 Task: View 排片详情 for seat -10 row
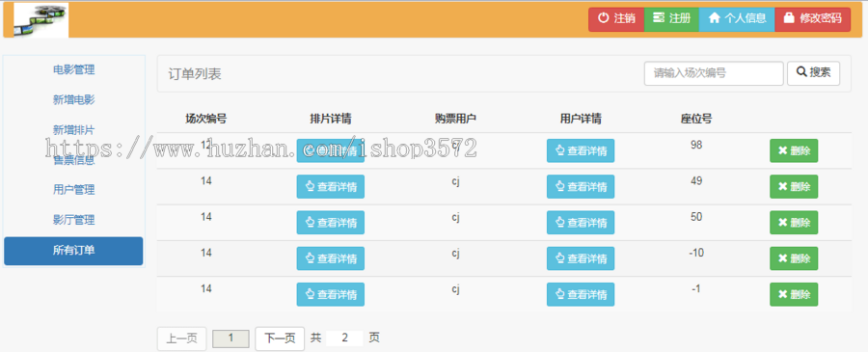pyautogui.click(x=331, y=258)
